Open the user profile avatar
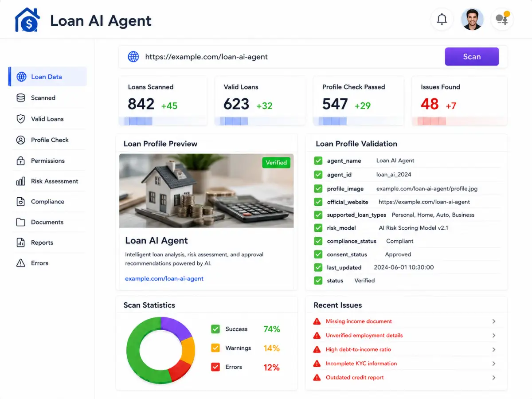The width and height of the screenshot is (532, 399). 472,19
